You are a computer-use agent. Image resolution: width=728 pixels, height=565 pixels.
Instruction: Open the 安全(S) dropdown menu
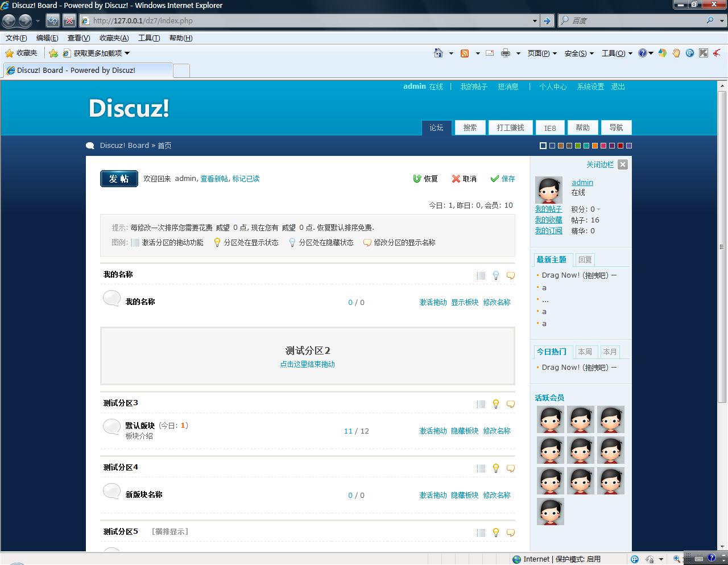tap(579, 53)
